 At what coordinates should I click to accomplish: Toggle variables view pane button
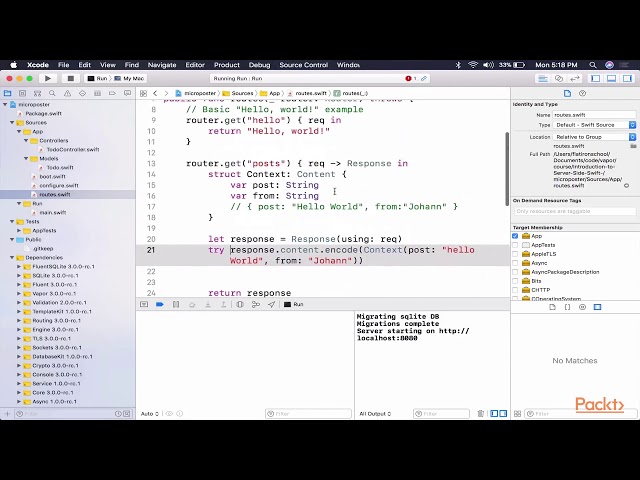point(494,413)
